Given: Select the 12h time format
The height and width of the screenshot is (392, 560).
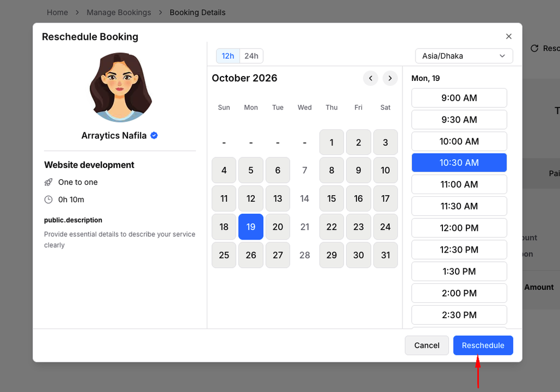Looking at the screenshot, I should point(228,56).
